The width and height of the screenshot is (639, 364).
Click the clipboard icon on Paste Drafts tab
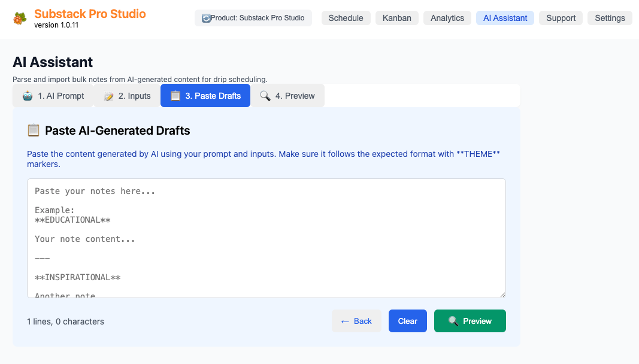(175, 96)
